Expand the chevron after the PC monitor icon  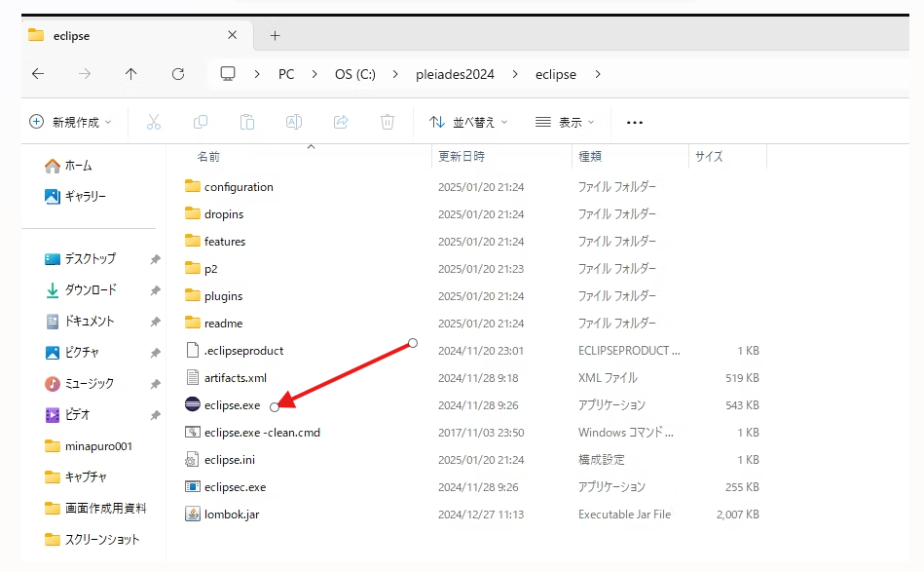[x=257, y=74]
